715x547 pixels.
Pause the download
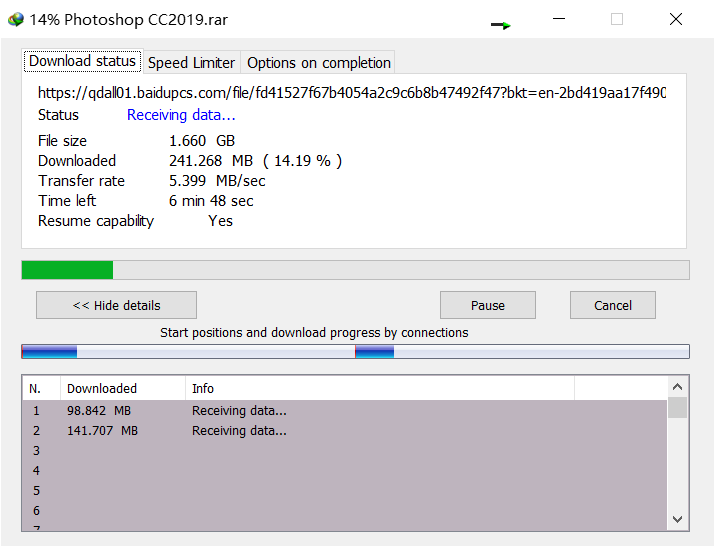(487, 305)
